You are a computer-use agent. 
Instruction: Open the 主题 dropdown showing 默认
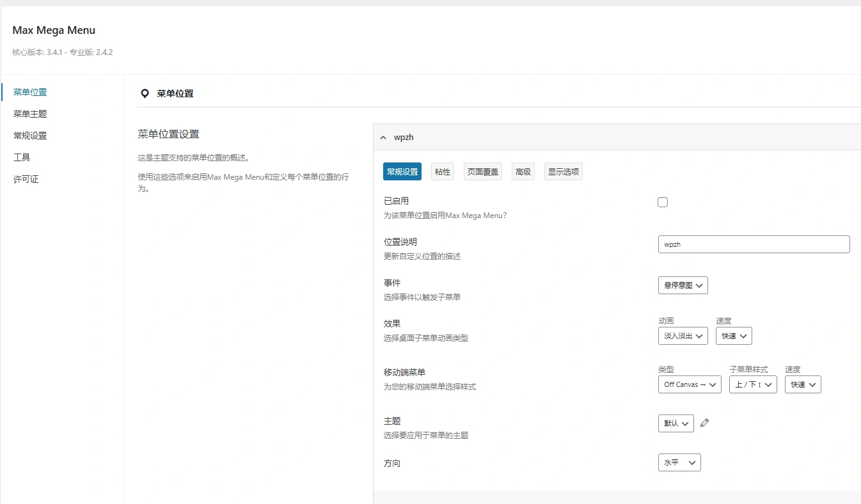[675, 423]
